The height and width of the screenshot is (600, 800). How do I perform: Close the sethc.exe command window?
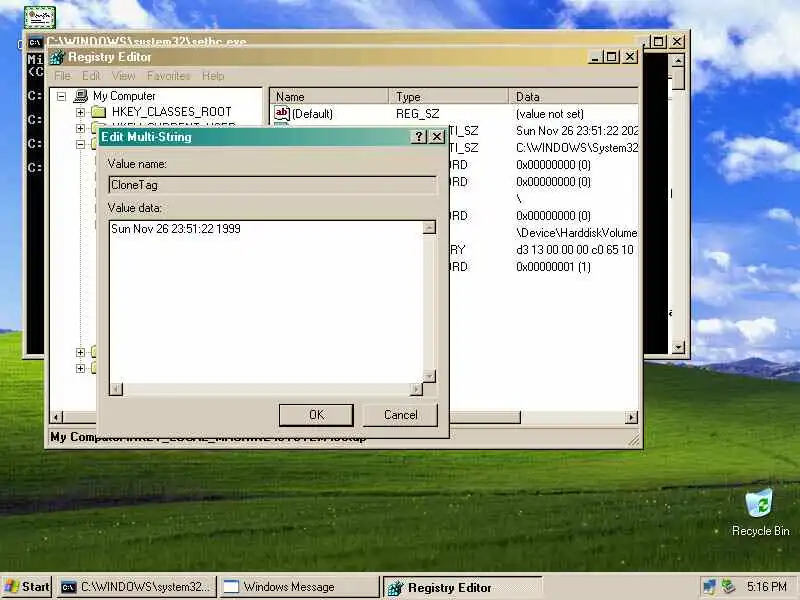coord(677,41)
